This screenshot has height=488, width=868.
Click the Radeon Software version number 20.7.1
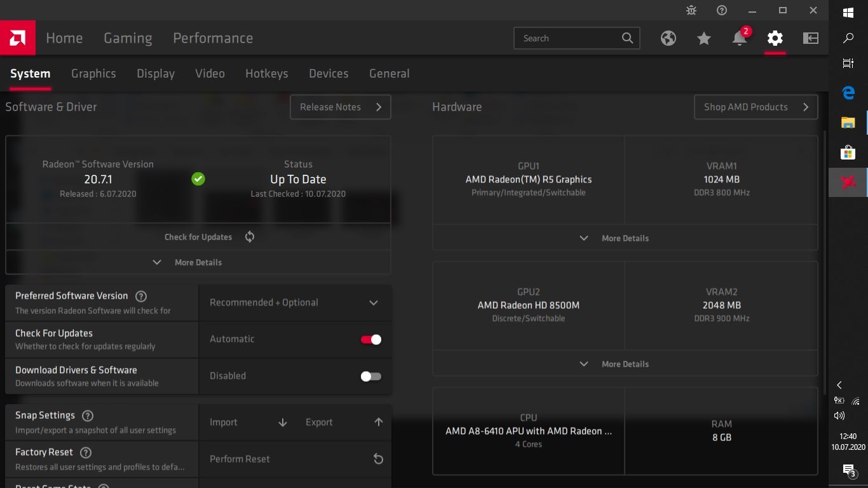pyautogui.click(x=98, y=179)
